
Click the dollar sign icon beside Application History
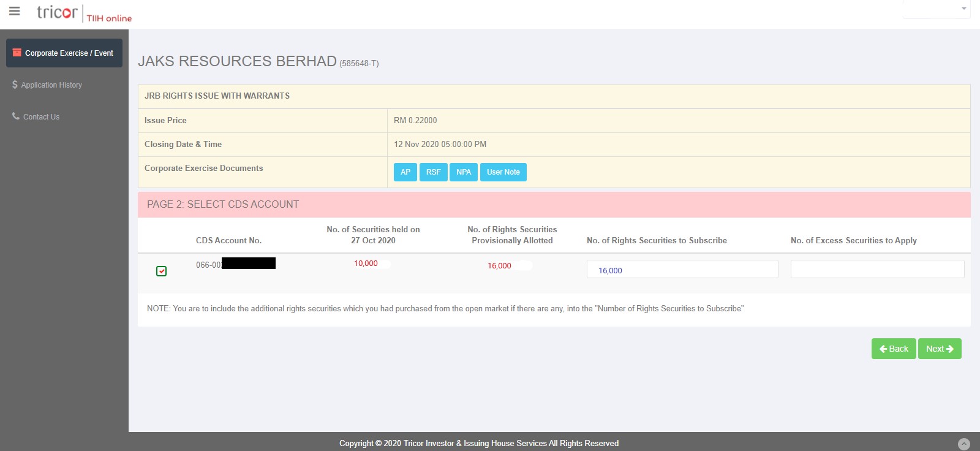[15, 85]
